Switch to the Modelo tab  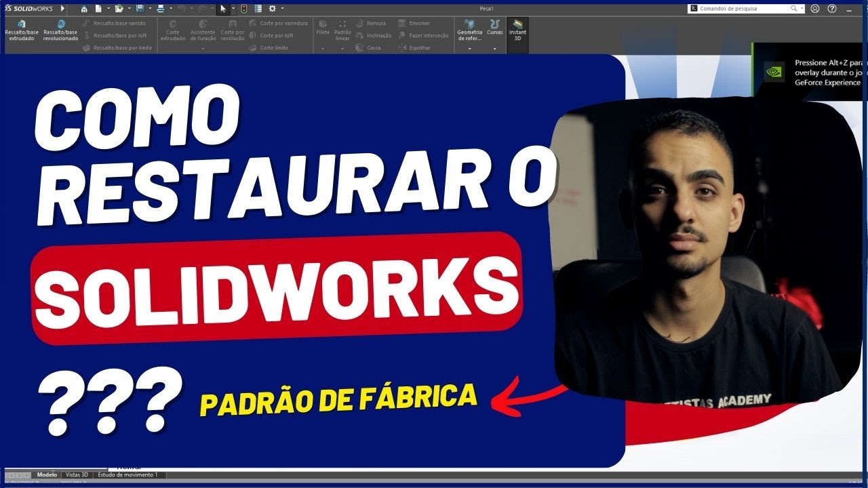tap(47, 475)
